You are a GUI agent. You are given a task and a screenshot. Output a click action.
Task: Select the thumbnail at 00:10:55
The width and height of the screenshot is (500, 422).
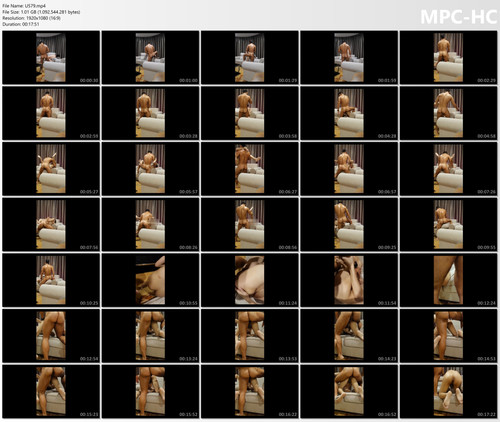150,280
